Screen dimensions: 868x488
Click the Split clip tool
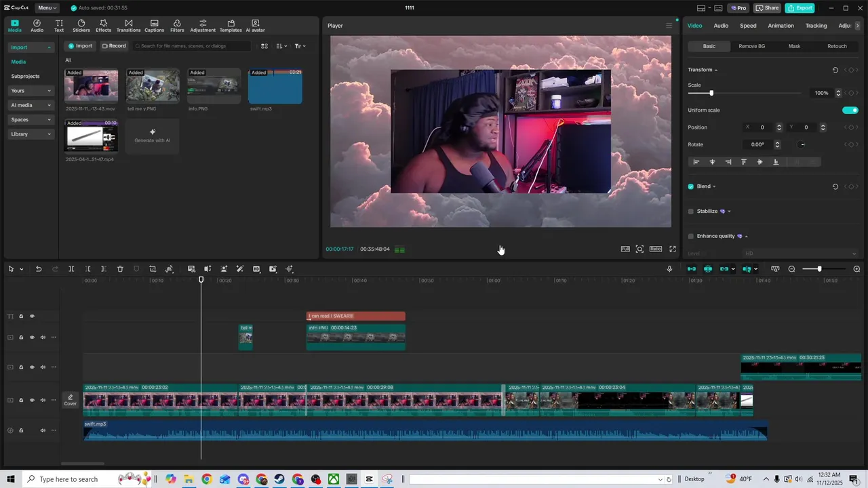(71, 269)
